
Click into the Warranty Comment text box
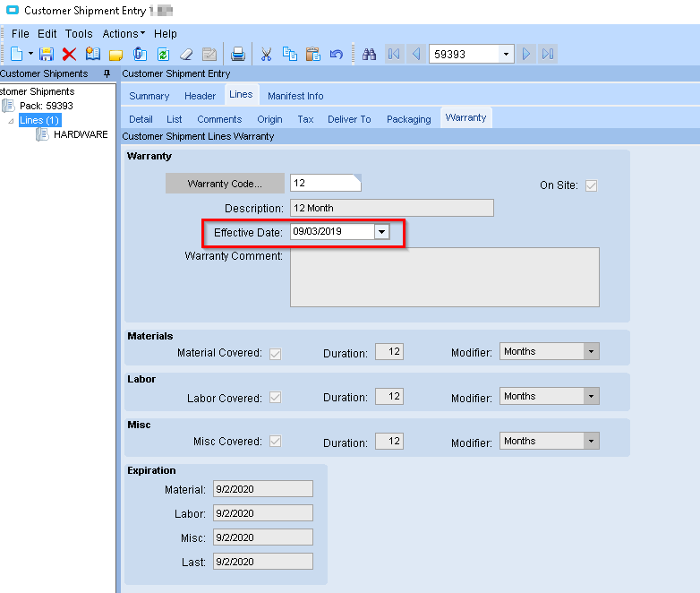coord(444,277)
